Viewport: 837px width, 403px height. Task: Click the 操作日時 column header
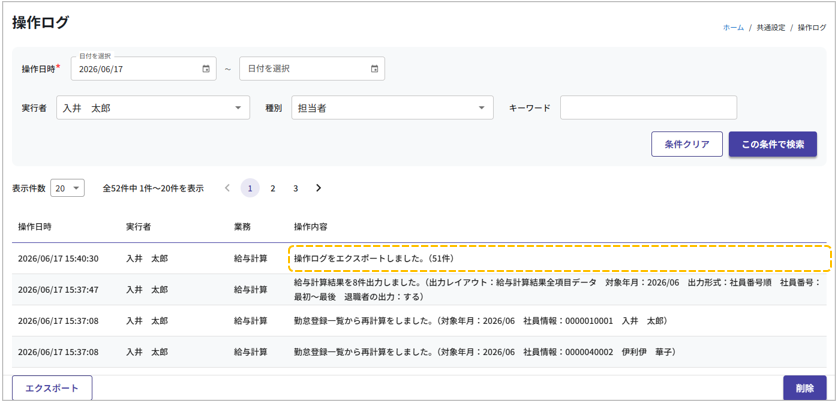pos(35,226)
